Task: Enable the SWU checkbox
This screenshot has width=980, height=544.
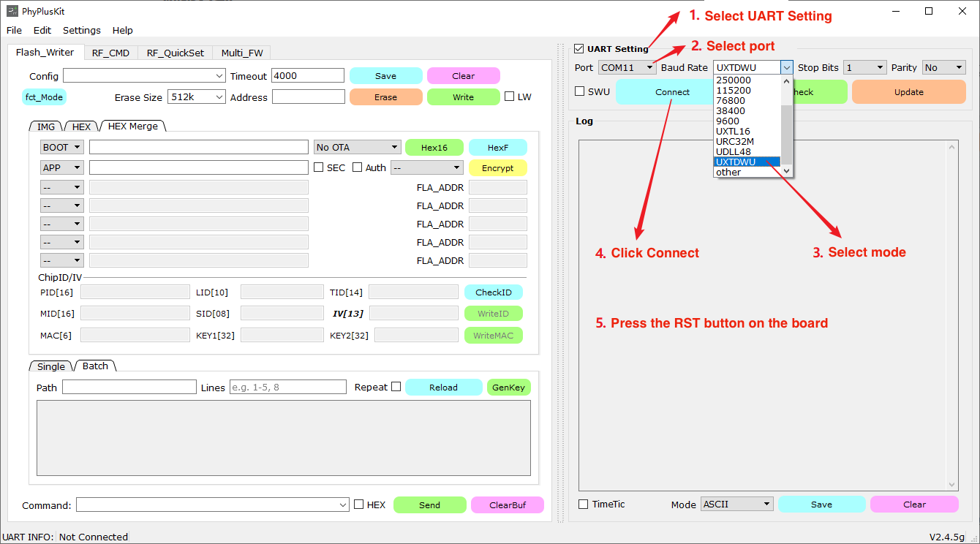Action: coord(580,91)
